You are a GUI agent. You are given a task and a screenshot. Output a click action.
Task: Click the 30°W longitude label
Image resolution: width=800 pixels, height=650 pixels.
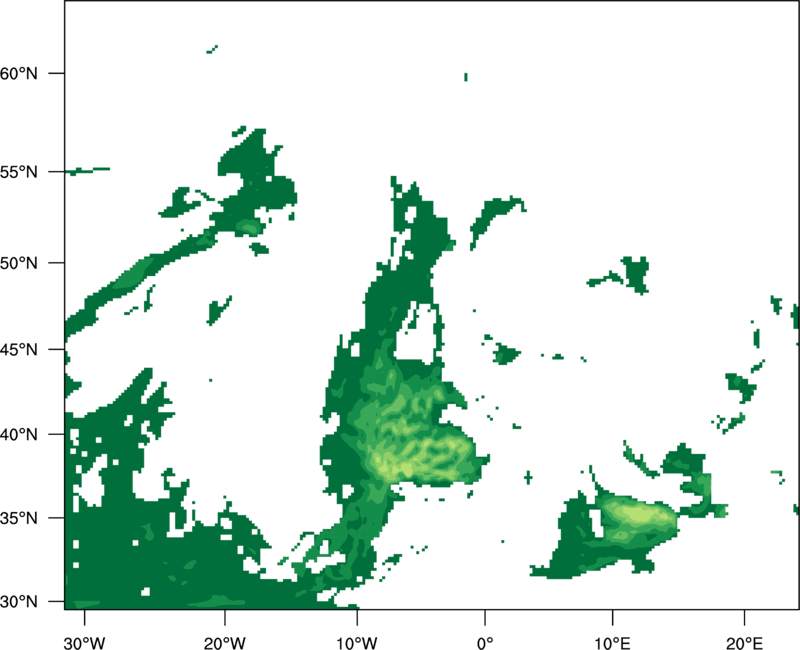coord(84,643)
